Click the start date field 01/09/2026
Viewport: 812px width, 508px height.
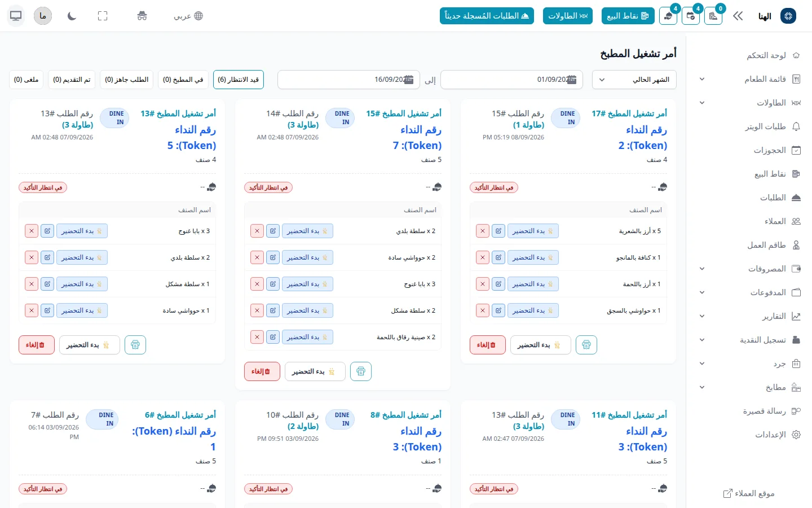click(x=512, y=80)
